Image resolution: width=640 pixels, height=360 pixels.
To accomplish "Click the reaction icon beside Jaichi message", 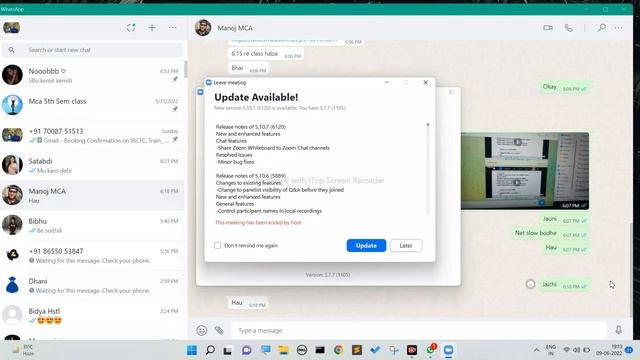I will pos(530,284).
